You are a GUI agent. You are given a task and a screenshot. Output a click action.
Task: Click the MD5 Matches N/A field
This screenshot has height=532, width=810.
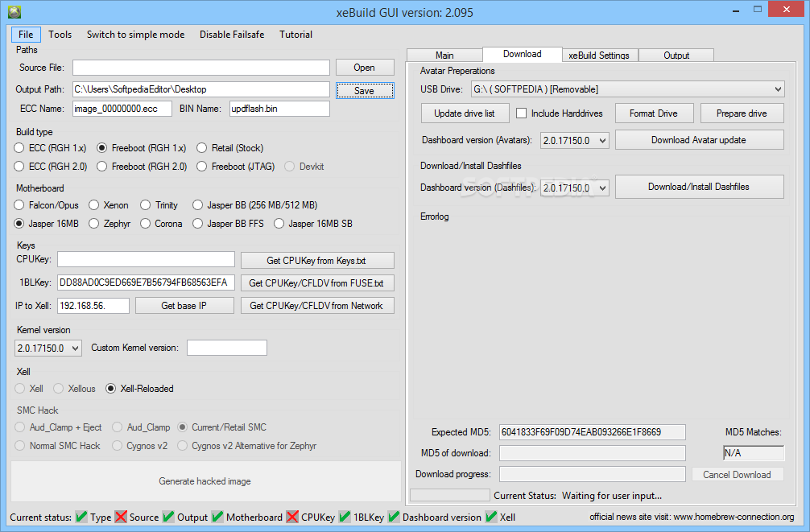pyautogui.click(x=754, y=453)
